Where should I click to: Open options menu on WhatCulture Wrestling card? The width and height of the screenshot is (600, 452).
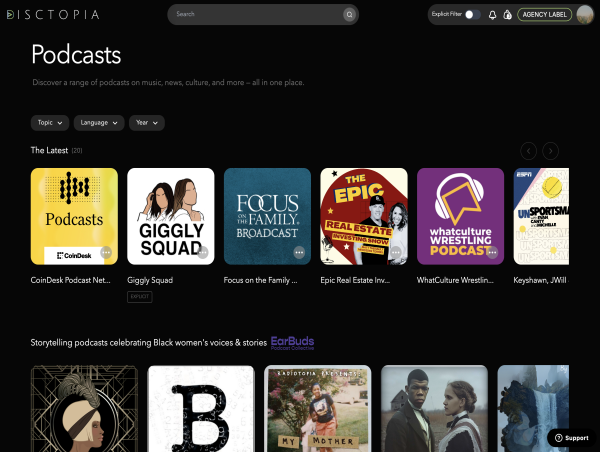point(492,252)
